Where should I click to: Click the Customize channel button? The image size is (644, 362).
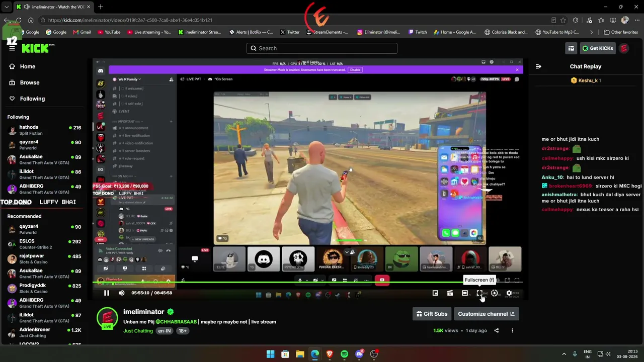[x=486, y=314]
